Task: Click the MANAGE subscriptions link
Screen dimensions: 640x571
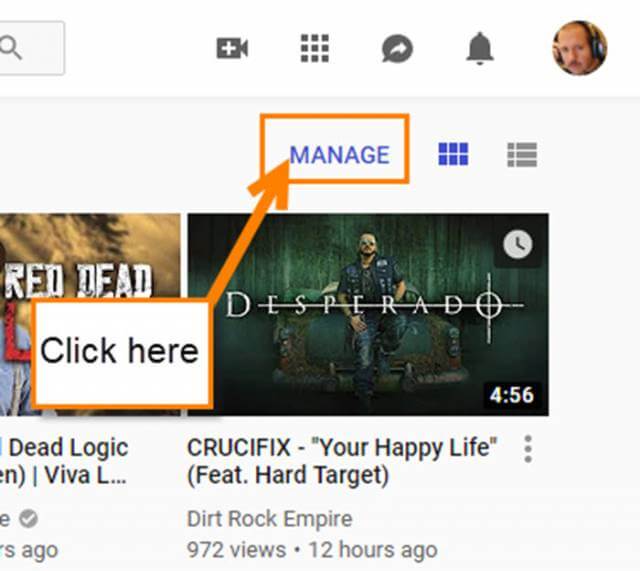Action: pos(340,155)
